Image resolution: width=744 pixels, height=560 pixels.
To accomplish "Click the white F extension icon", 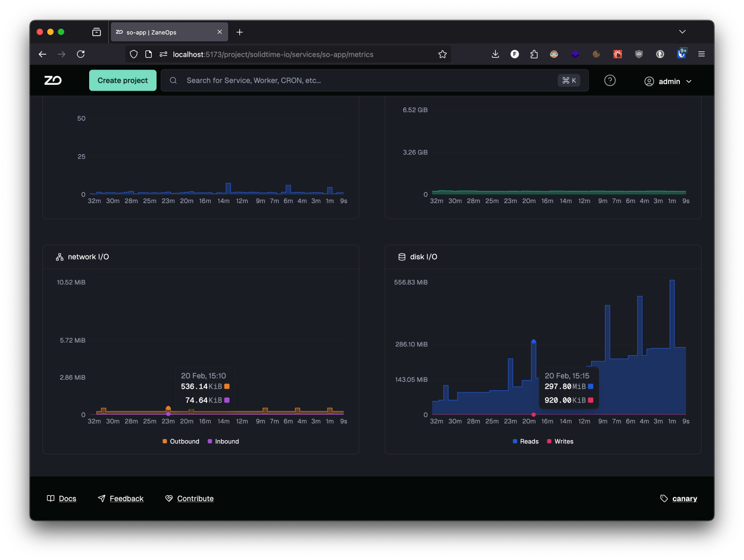I will 515,54.
